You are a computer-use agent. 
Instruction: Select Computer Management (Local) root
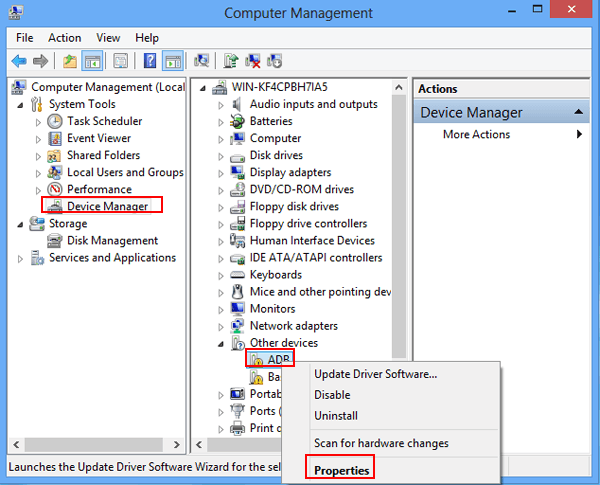click(108, 87)
